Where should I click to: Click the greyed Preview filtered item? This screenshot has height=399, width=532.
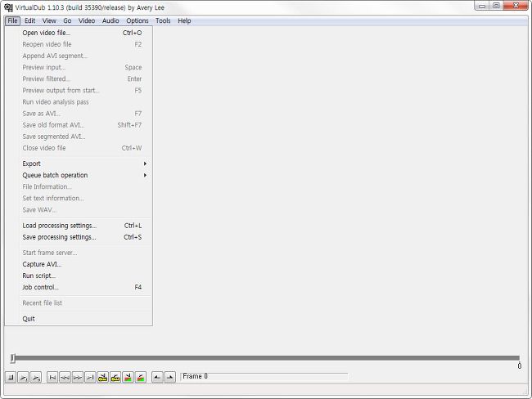tap(79, 79)
